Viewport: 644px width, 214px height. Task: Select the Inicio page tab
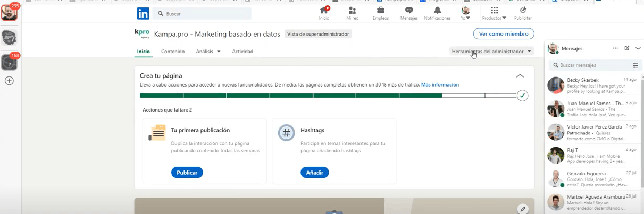(x=144, y=52)
